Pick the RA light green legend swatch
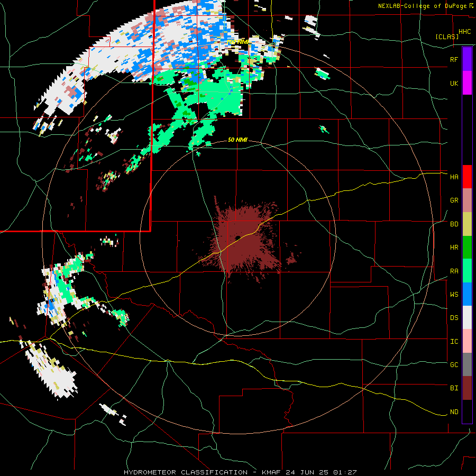This screenshot has height=476, width=476. pos(467,271)
